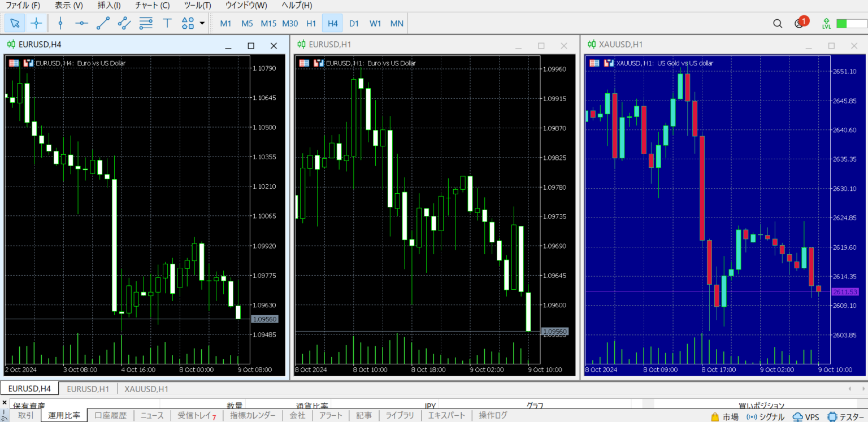
Task: Open the 市場 market button
Action: coord(724,417)
